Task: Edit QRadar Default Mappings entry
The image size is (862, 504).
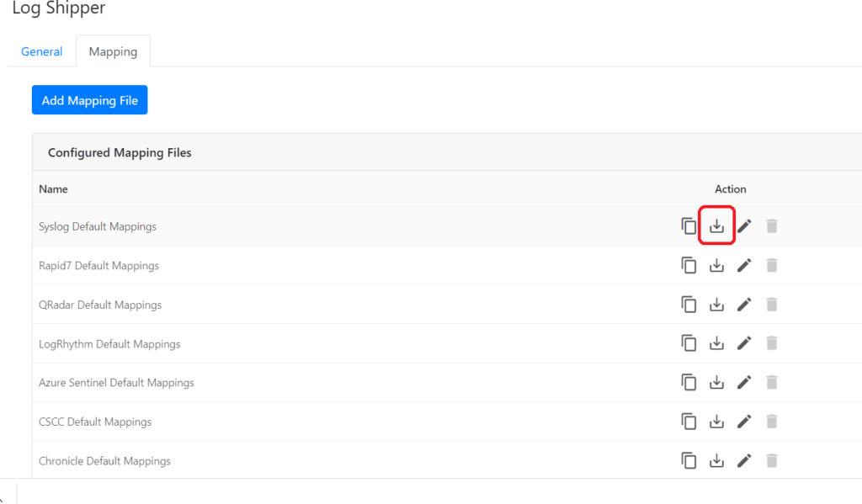Action: point(744,305)
